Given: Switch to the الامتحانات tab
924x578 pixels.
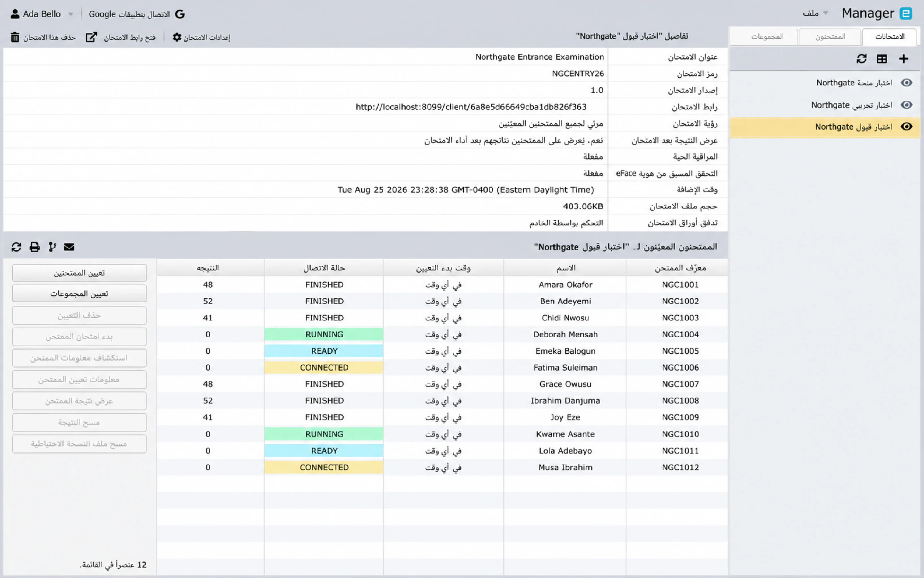Looking at the screenshot, I should click(890, 37).
